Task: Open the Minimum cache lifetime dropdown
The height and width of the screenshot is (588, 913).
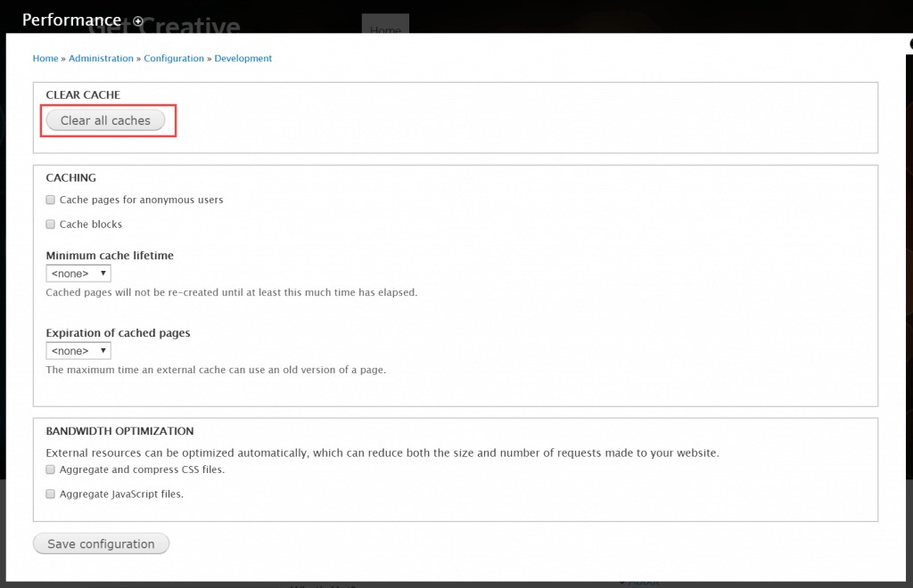Action: 78,274
